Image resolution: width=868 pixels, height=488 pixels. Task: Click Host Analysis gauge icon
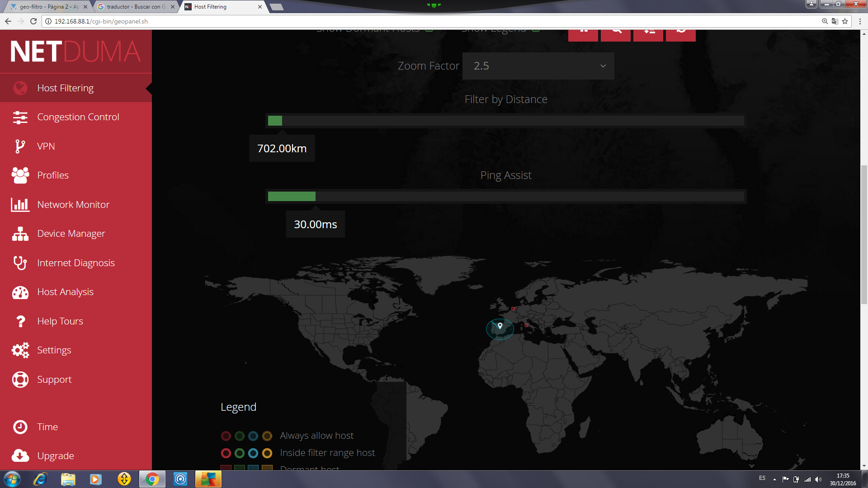tap(20, 292)
